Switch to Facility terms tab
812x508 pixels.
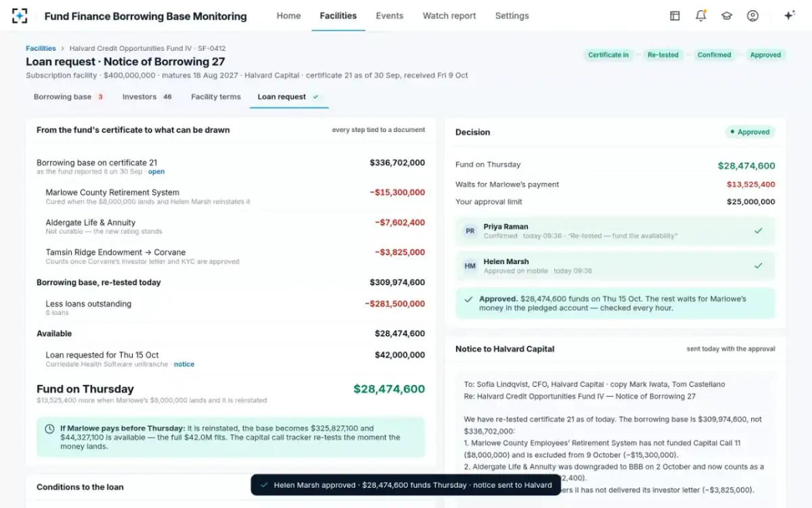(x=216, y=97)
